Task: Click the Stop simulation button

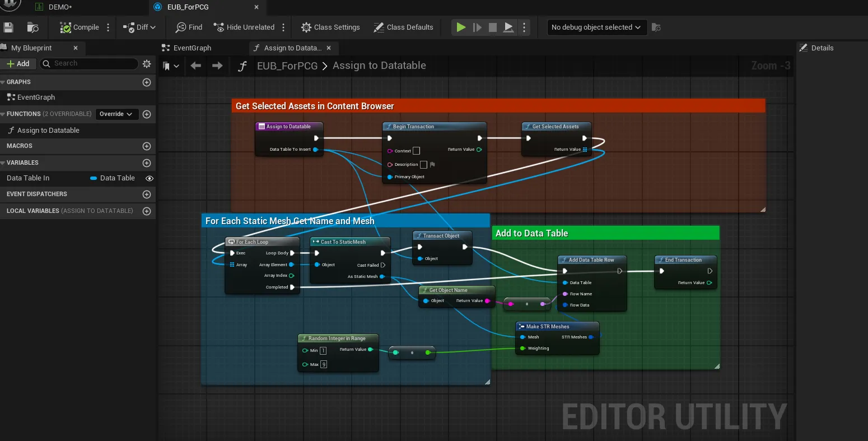Action: click(493, 27)
